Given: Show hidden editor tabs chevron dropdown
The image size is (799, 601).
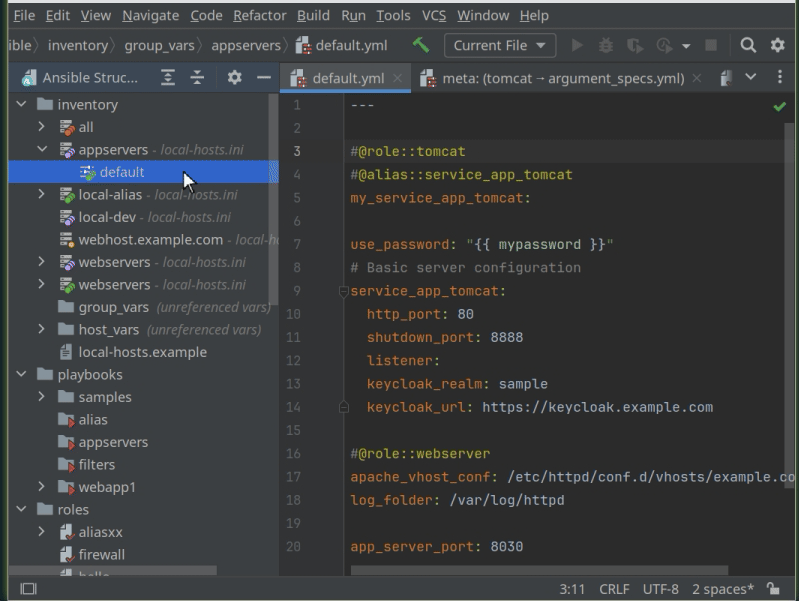Looking at the screenshot, I should pyautogui.click(x=751, y=77).
